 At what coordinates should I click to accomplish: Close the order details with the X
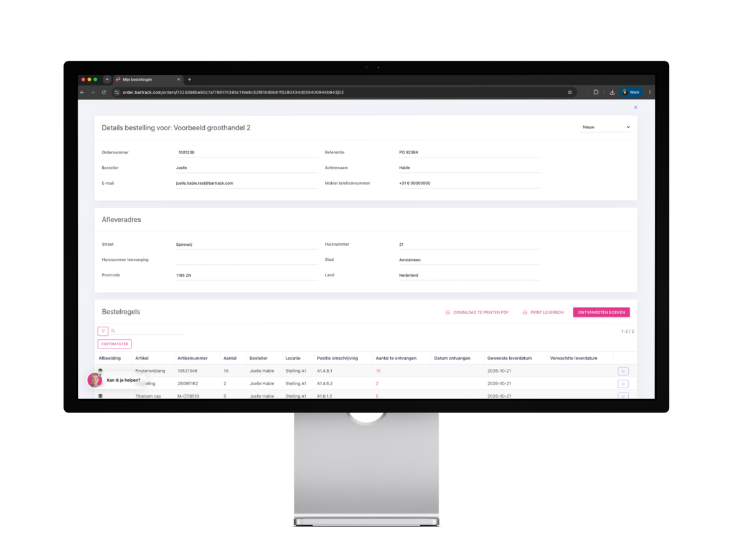coord(636,107)
